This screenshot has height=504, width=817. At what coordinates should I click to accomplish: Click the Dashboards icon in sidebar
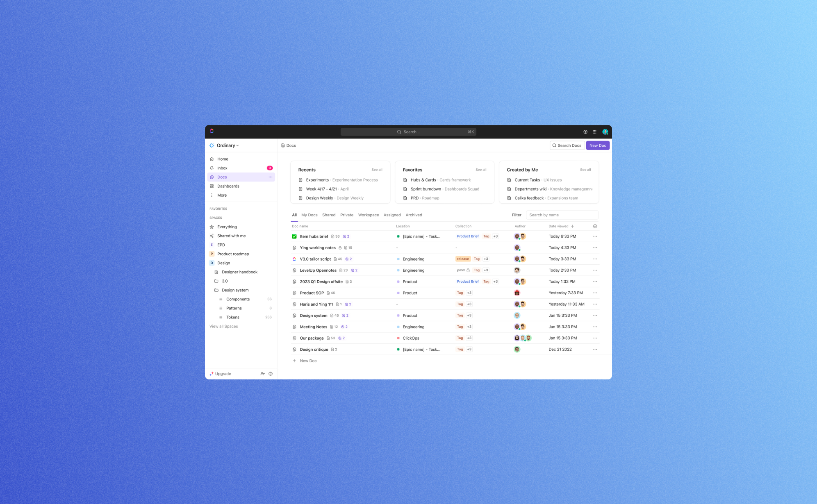tap(212, 186)
